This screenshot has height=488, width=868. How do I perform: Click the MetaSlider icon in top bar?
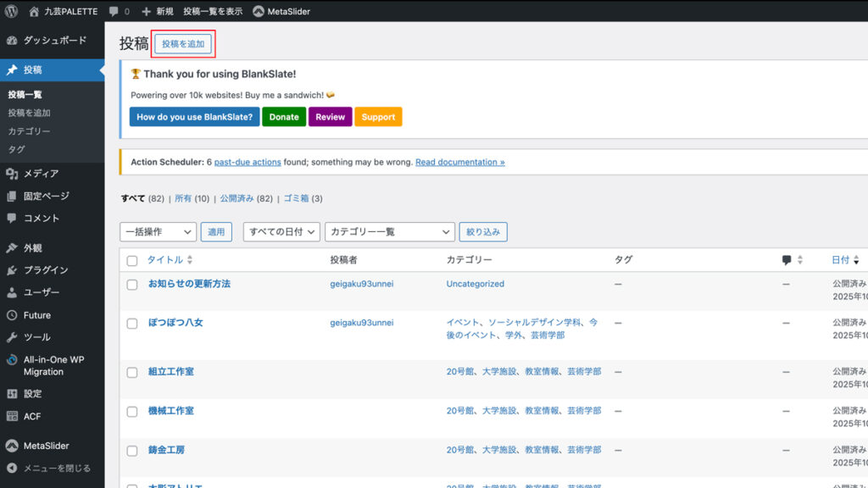[x=259, y=12]
